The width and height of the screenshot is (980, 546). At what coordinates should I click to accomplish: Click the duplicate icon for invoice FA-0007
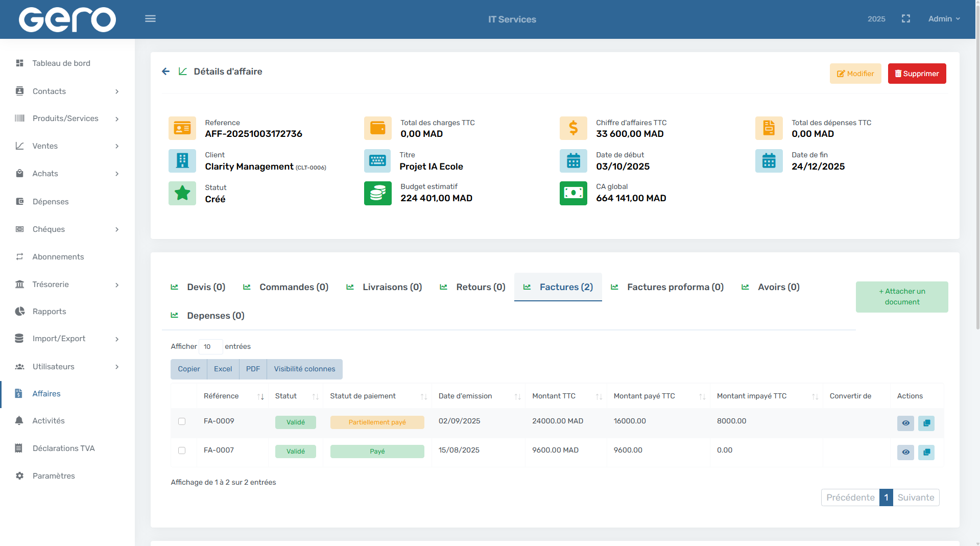click(926, 452)
